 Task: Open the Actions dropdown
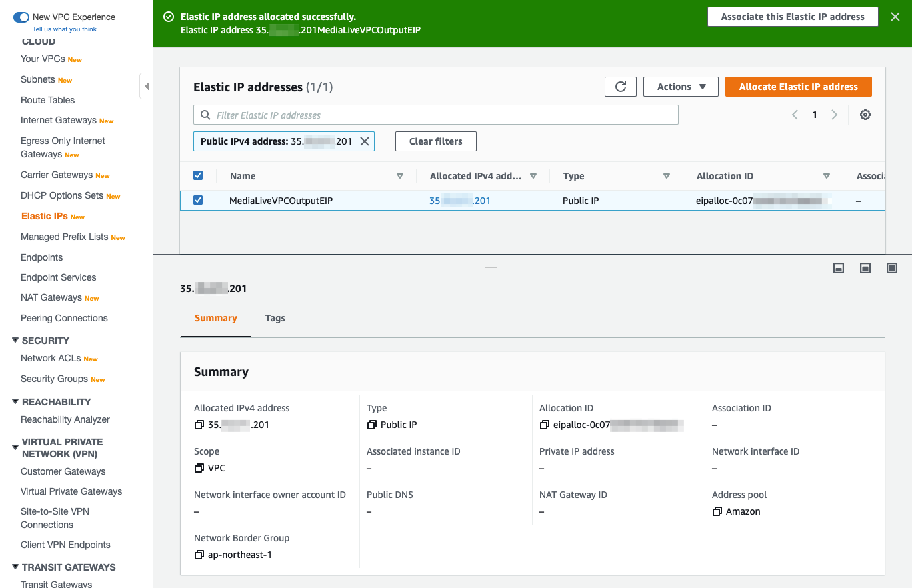(681, 87)
